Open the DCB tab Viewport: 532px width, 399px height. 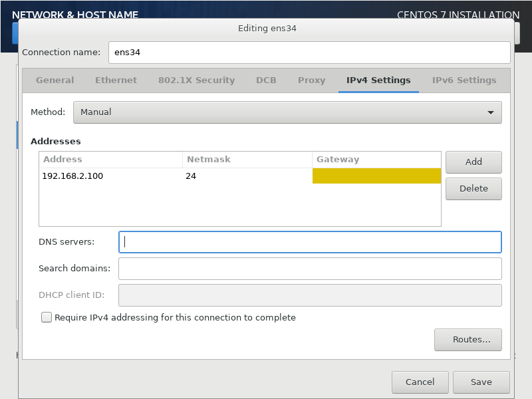(x=266, y=80)
